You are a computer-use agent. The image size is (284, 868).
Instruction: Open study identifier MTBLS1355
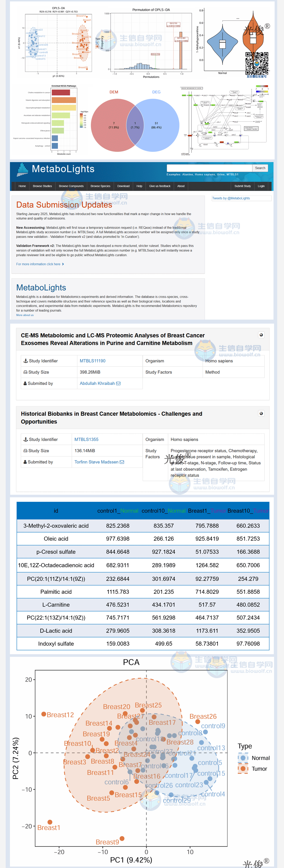[x=86, y=439]
